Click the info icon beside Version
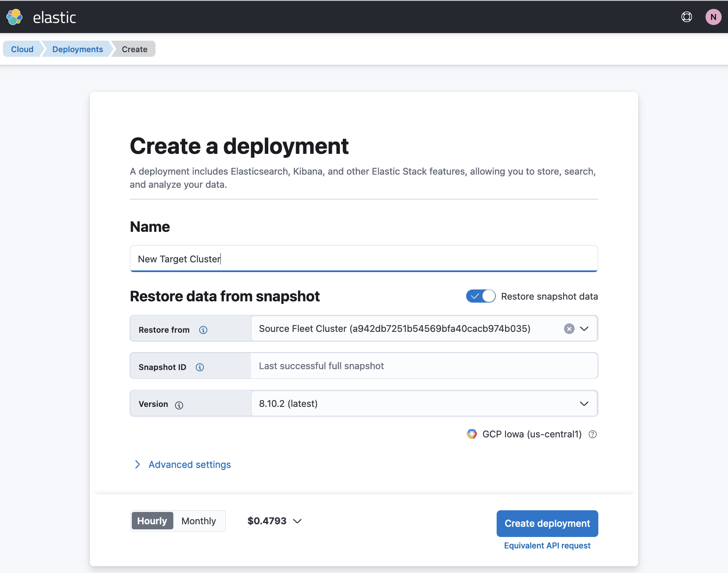This screenshot has width=728, height=573. [179, 405]
